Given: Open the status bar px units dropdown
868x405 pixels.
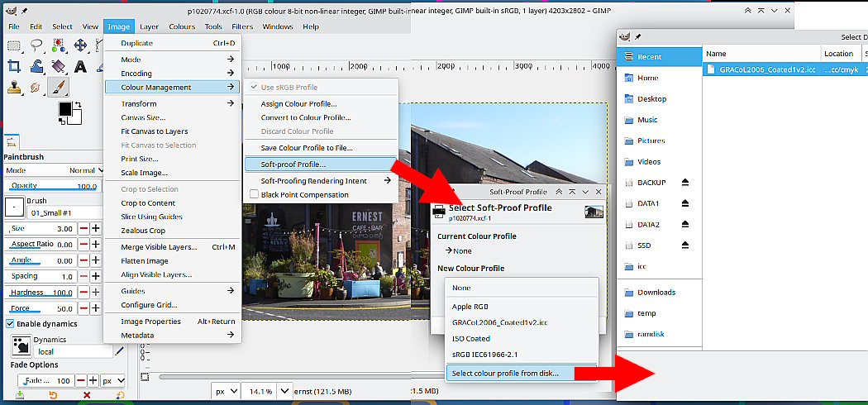Looking at the screenshot, I should click(227, 391).
